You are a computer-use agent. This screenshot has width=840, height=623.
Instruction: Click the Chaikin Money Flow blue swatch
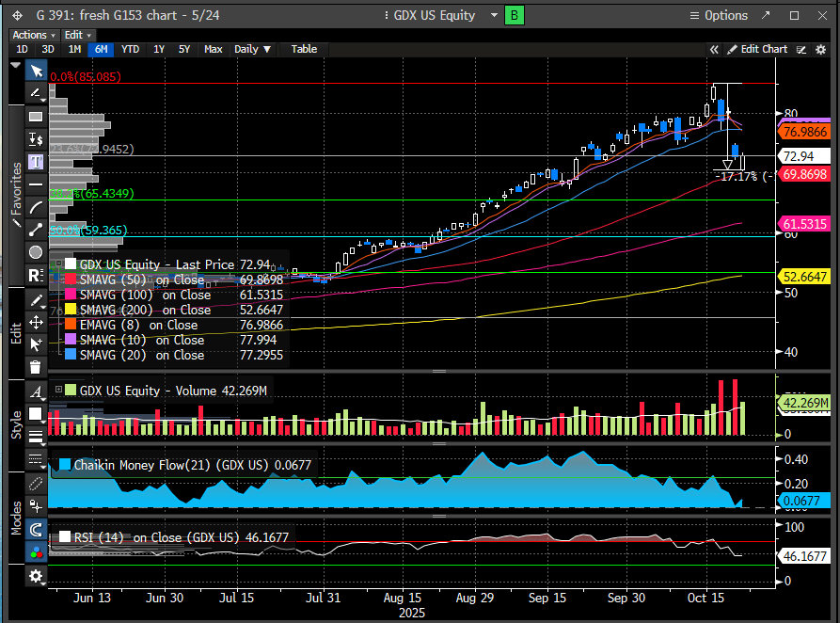tap(65, 464)
